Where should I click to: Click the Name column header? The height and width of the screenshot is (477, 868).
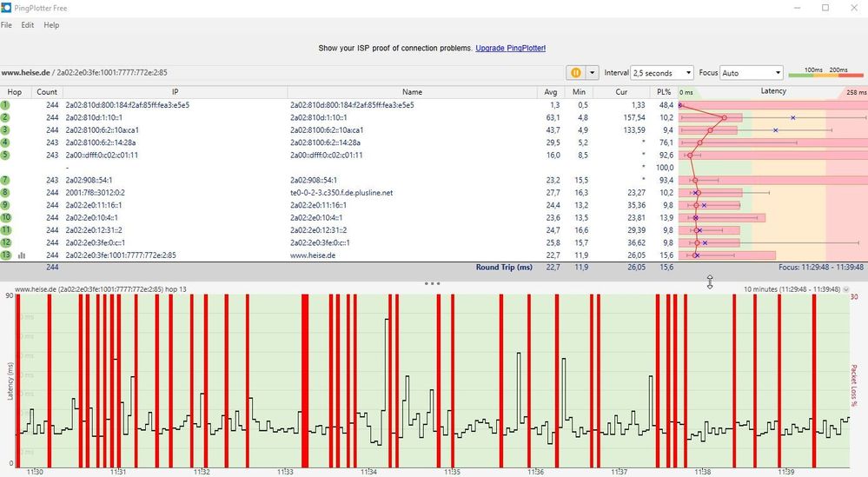413,92
